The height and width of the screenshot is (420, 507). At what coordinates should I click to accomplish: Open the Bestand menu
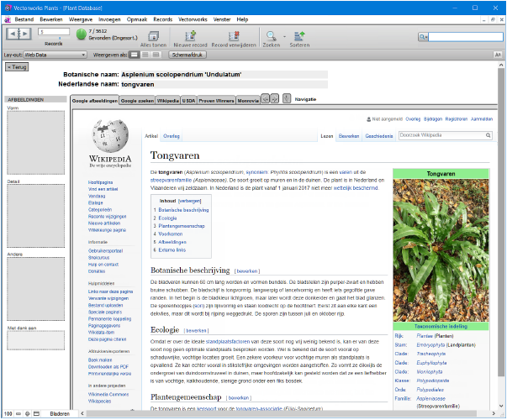(24, 19)
